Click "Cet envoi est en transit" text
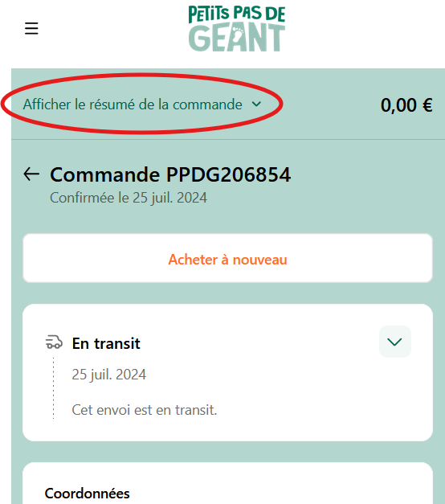445x504 pixels. (x=145, y=410)
